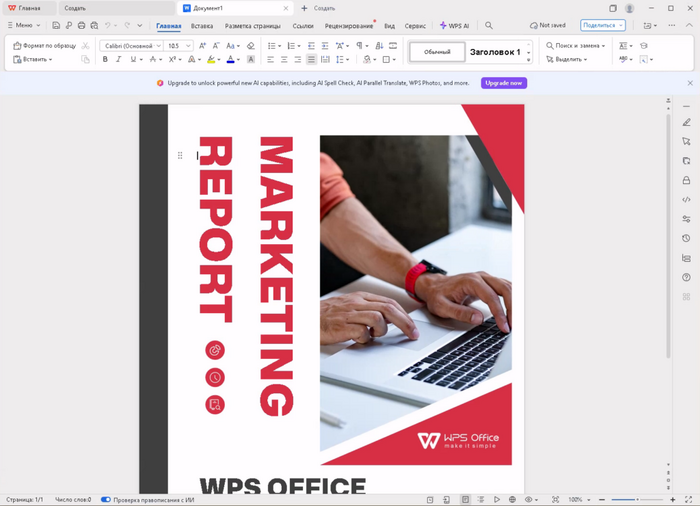Click the help question mark sidebar icon
This screenshot has height=506, width=700.
686,277
